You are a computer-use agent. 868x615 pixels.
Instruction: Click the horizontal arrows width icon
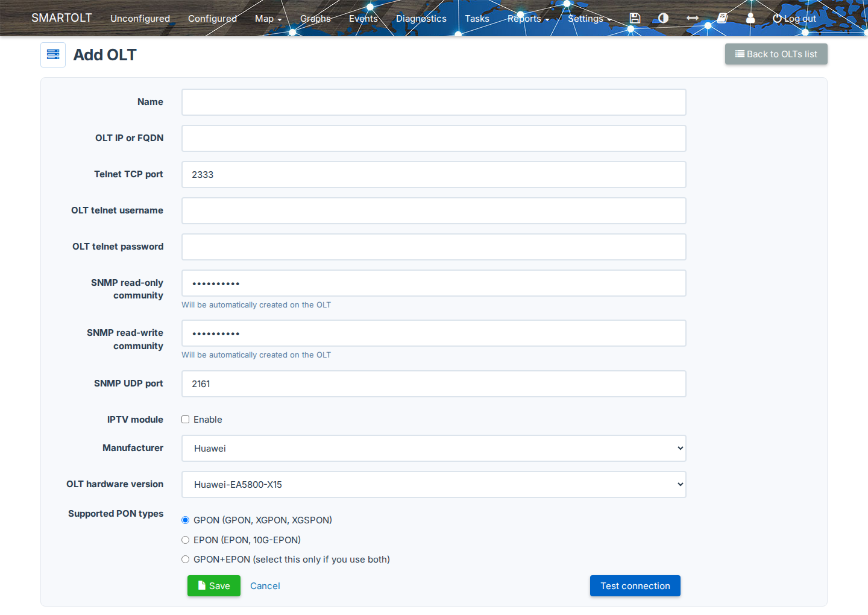click(693, 18)
